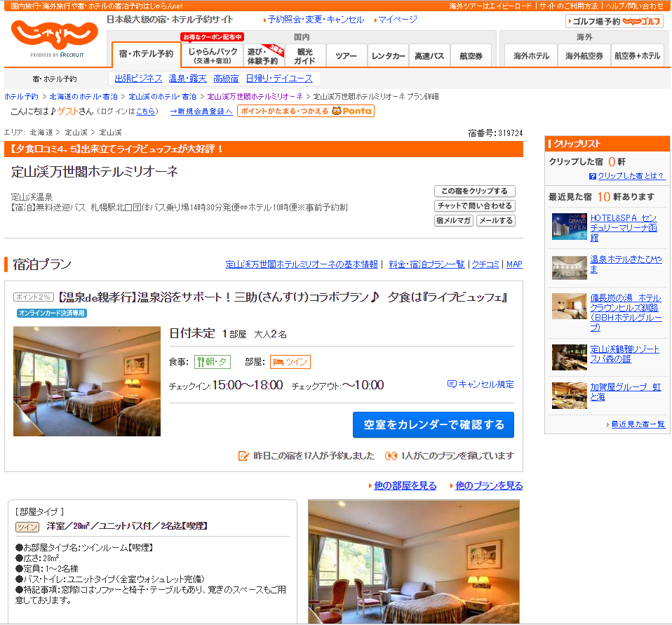Open 料金・宿泊プラン一覧 link
The width and height of the screenshot is (672, 625).
pyautogui.click(x=427, y=264)
